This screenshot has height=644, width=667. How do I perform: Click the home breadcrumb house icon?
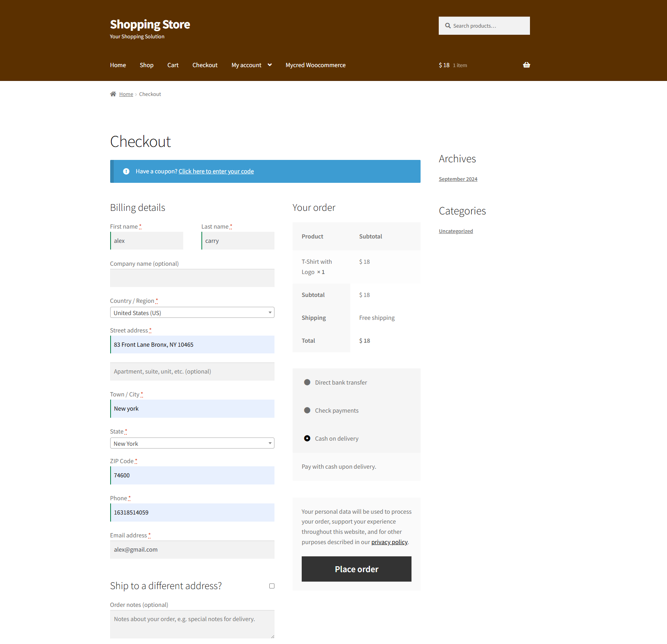(x=113, y=94)
